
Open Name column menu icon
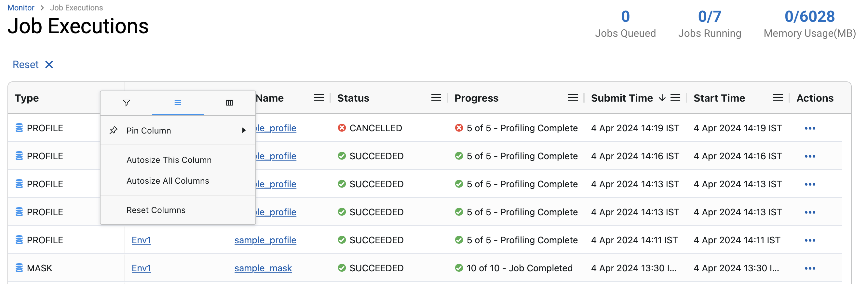coord(319,98)
